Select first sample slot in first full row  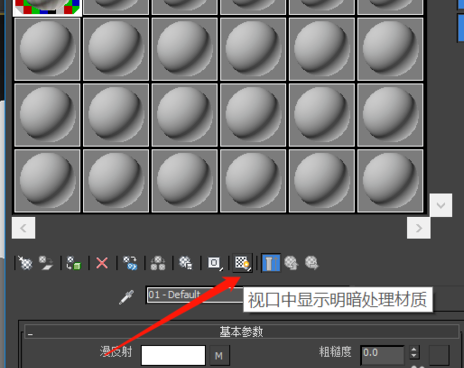click(47, 49)
